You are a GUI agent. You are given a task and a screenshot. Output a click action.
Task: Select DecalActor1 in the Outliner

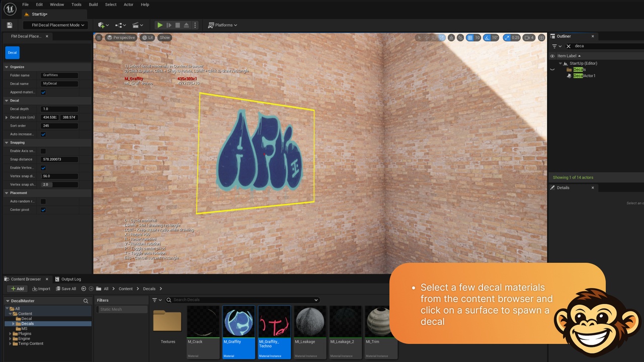point(585,76)
